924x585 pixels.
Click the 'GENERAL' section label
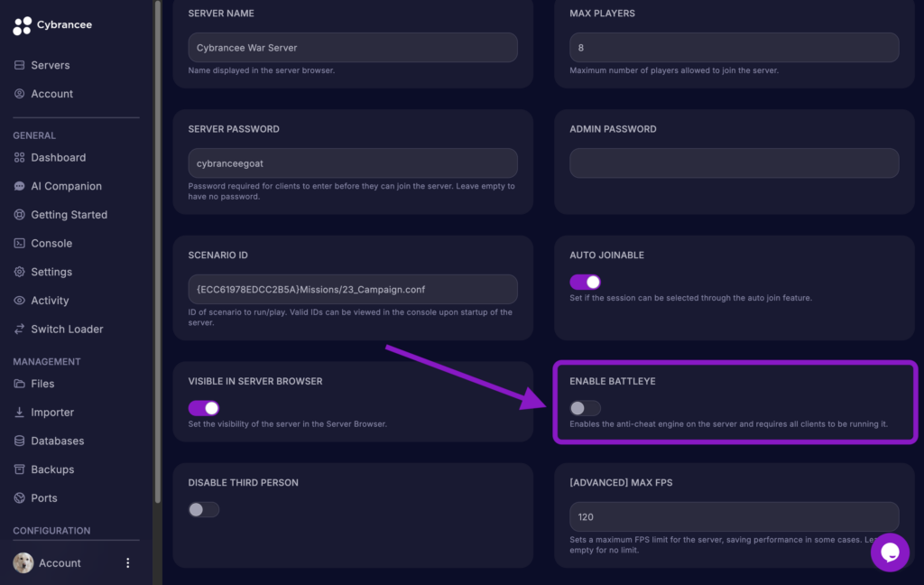[x=34, y=135]
